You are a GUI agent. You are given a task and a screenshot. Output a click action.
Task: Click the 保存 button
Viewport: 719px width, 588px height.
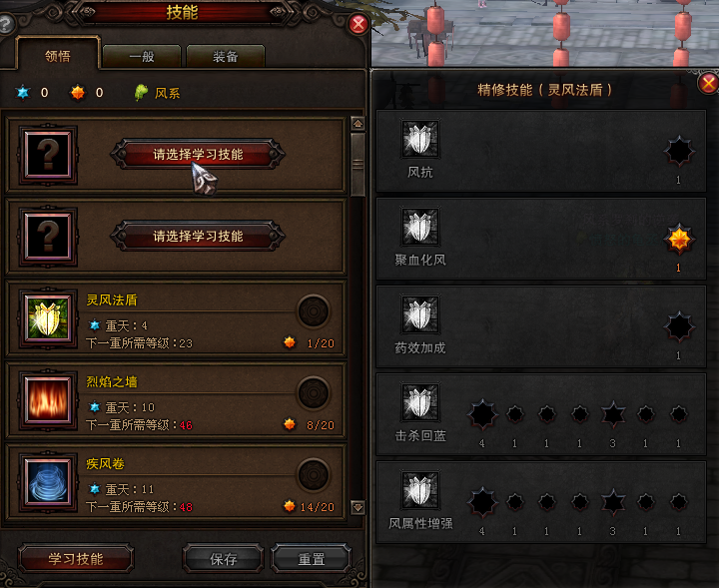224,559
